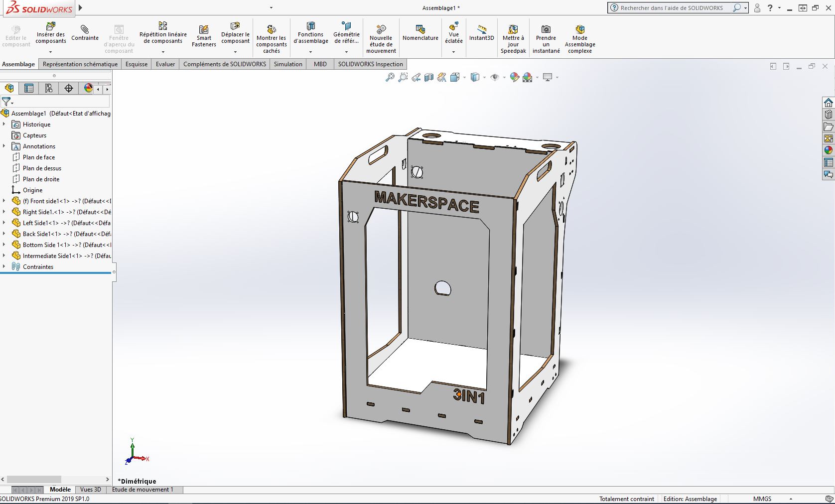Open View settings monitor icon
835x504 pixels.
pos(548,77)
